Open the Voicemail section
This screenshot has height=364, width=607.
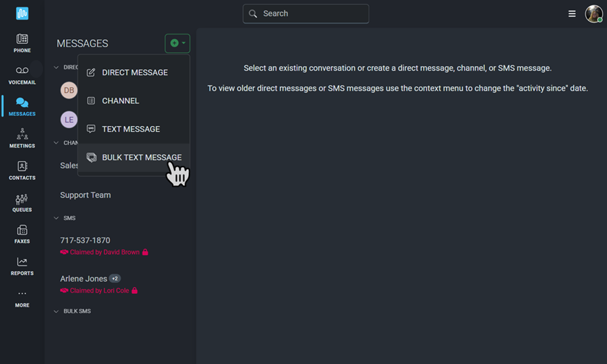pyautogui.click(x=22, y=75)
